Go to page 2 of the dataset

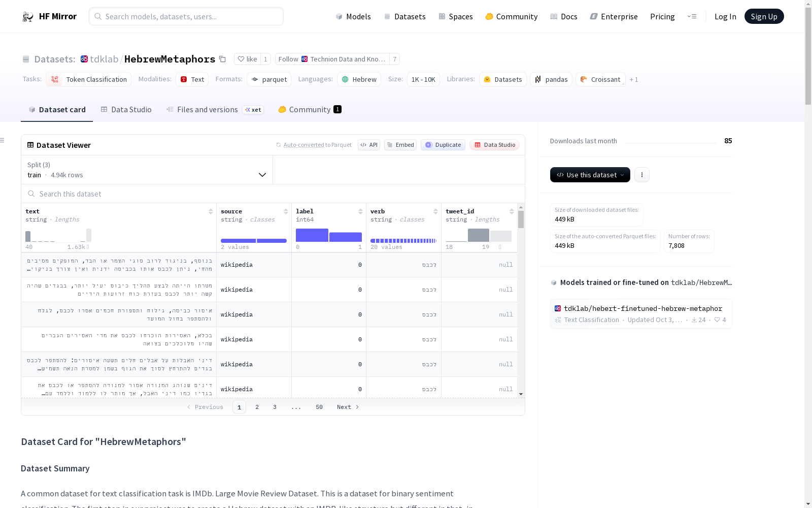click(257, 407)
